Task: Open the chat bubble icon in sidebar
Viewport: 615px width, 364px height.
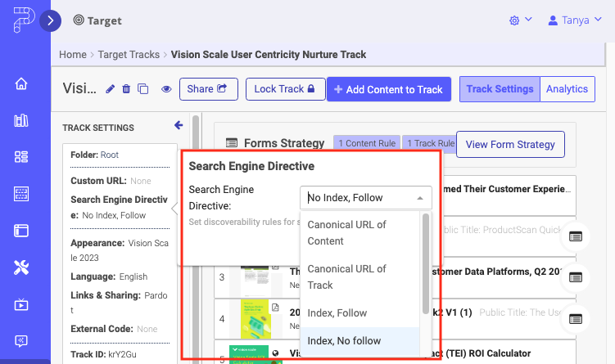Action: point(21,341)
